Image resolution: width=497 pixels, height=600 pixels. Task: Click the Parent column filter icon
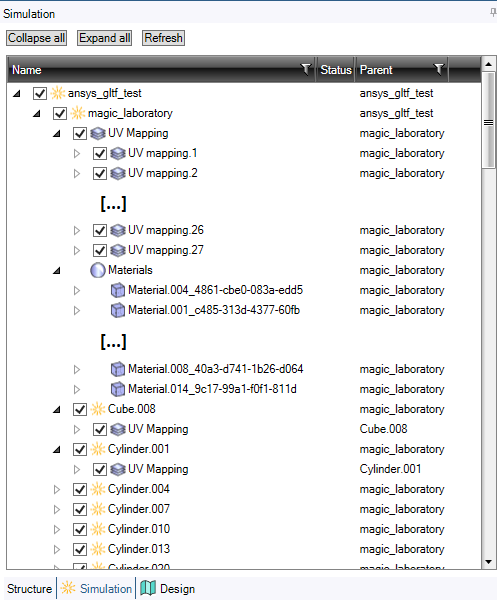coord(439,70)
